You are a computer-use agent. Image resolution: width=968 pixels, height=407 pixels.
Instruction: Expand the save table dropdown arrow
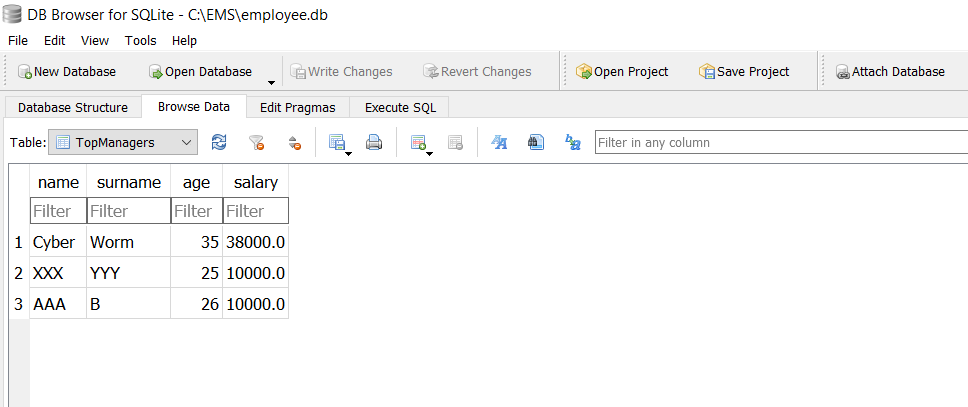click(348, 154)
